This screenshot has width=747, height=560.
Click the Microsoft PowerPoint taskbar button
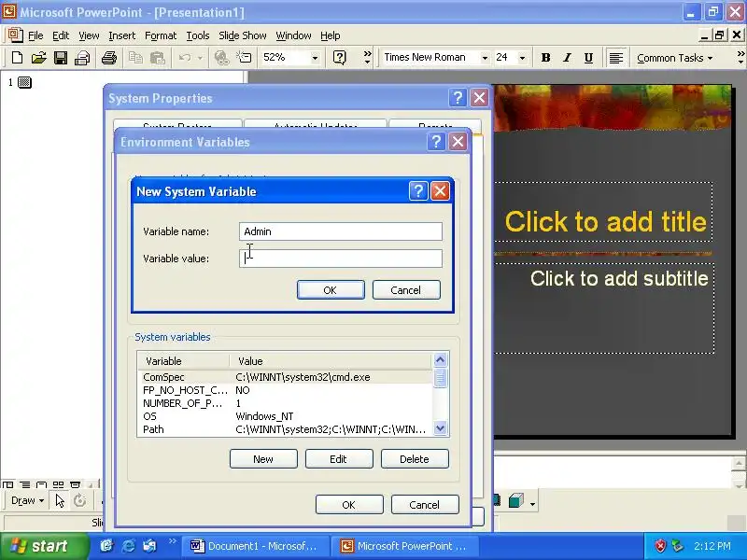coord(406,546)
